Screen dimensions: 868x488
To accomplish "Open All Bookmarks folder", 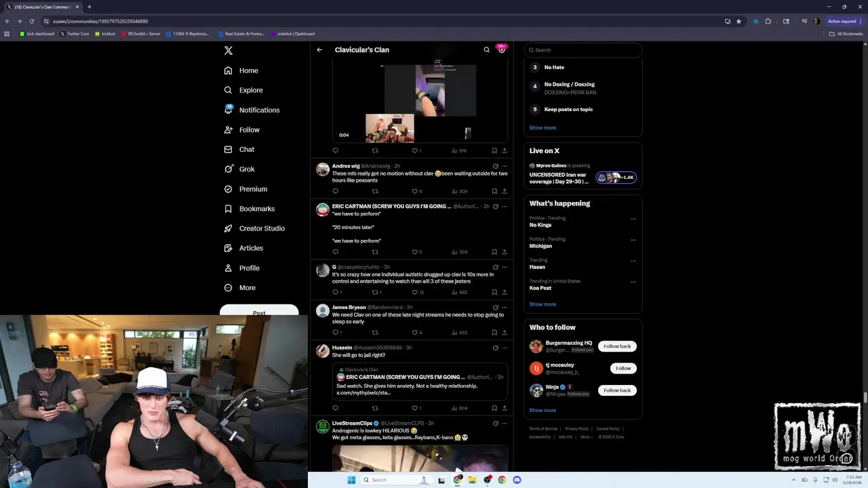I will [x=846, y=34].
